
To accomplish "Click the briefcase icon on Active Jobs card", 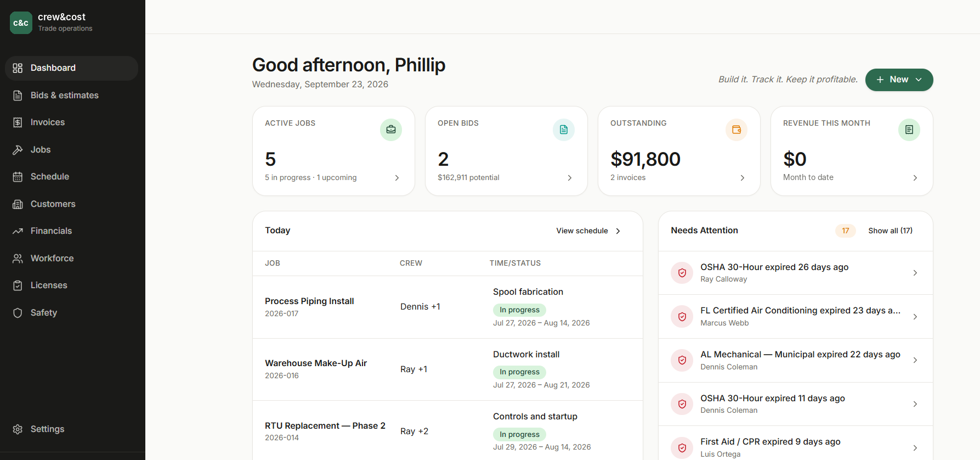I will pyautogui.click(x=391, y=130).
